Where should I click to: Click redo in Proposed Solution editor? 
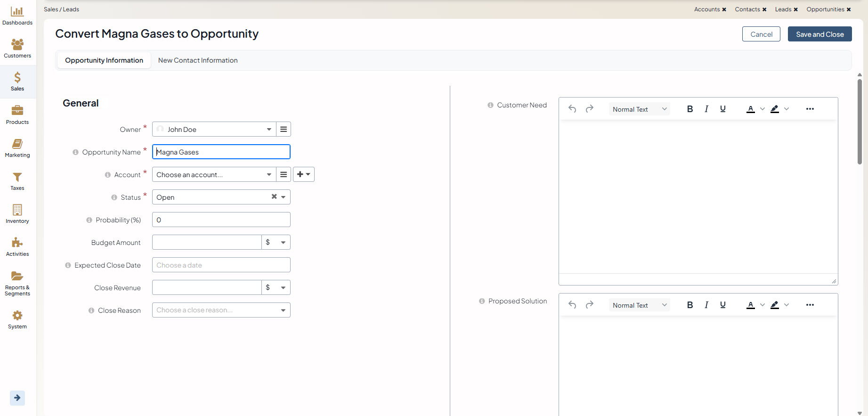click(x=589, y=305)
